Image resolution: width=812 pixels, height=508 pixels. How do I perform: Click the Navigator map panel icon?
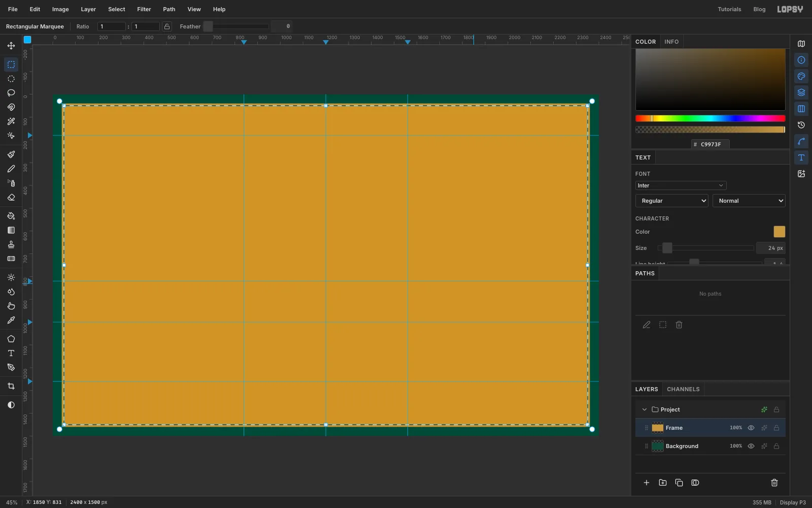(801, 44)
